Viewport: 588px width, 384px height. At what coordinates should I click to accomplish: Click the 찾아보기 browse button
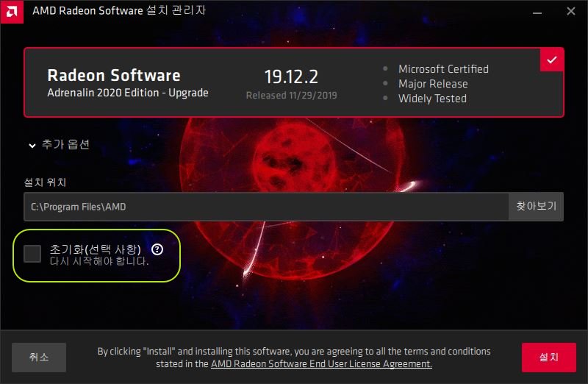pos(536,207)
